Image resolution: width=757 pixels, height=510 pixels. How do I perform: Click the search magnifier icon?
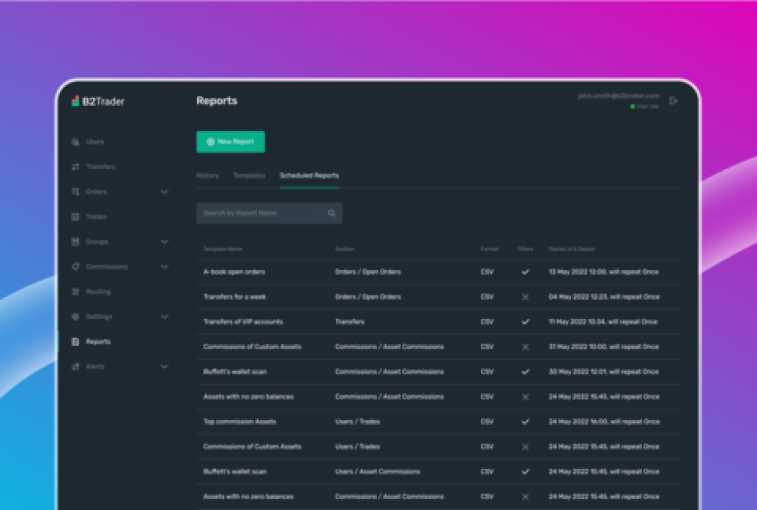(331, 213)
